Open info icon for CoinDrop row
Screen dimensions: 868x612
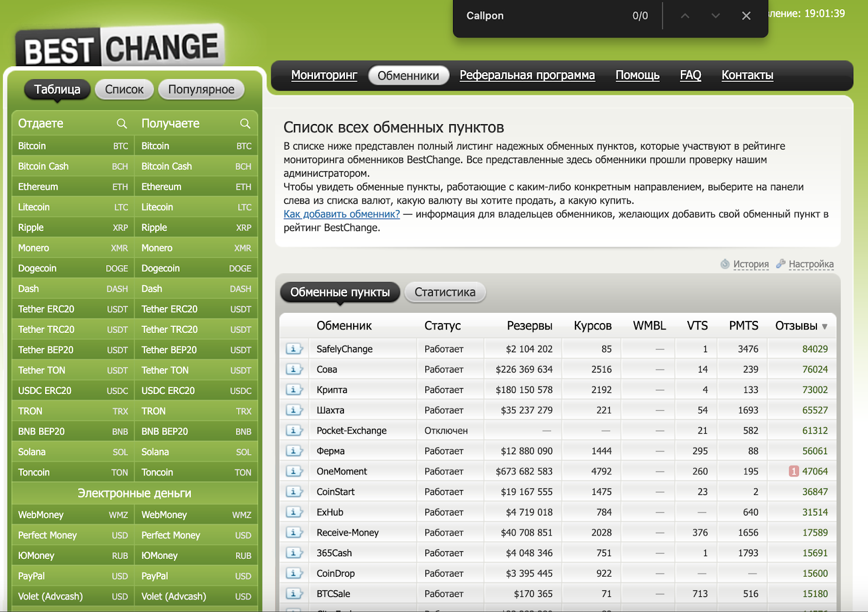coord(294,574)
